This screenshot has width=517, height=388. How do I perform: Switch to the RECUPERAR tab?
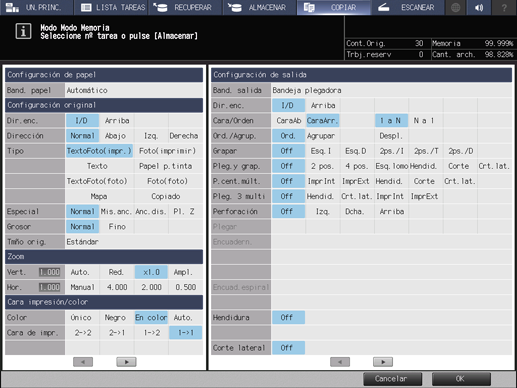click(185, 7)
